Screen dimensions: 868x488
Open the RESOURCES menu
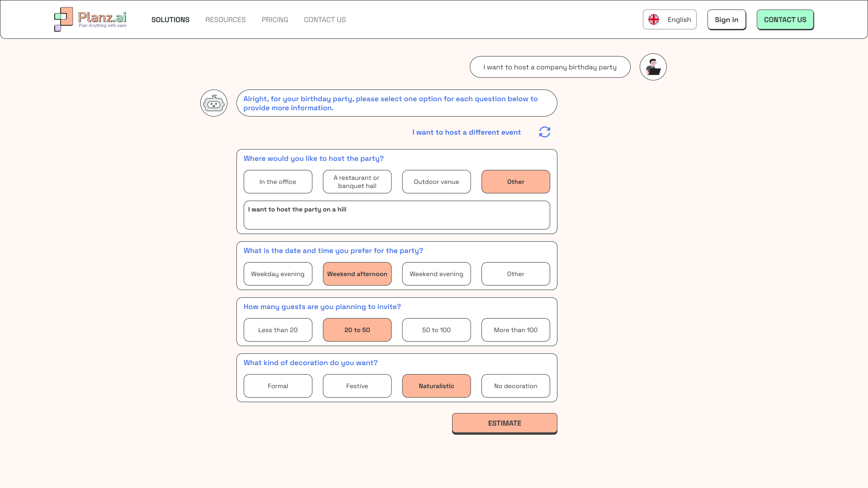[226, 20]
